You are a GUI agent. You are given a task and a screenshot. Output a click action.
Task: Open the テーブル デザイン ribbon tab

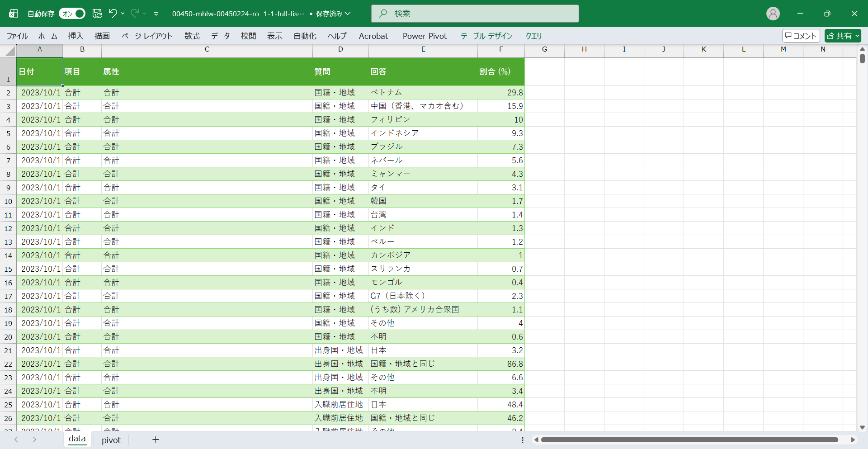(x=486, y=36)
